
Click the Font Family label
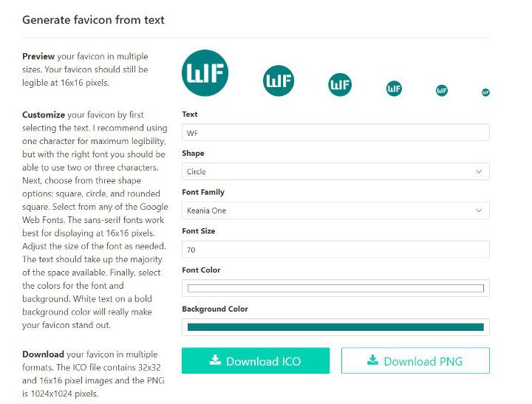(x=203, y=192)
